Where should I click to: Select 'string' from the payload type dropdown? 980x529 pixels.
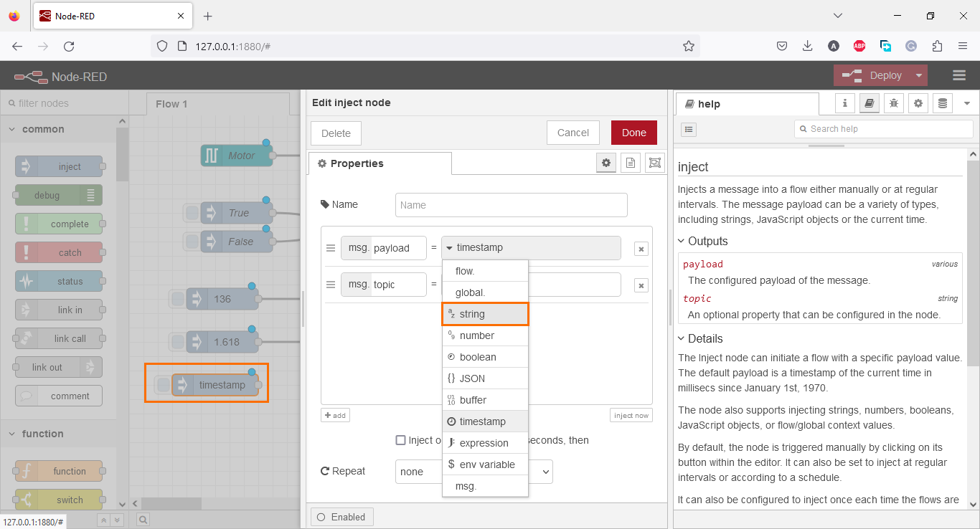[x=485, y=313]
